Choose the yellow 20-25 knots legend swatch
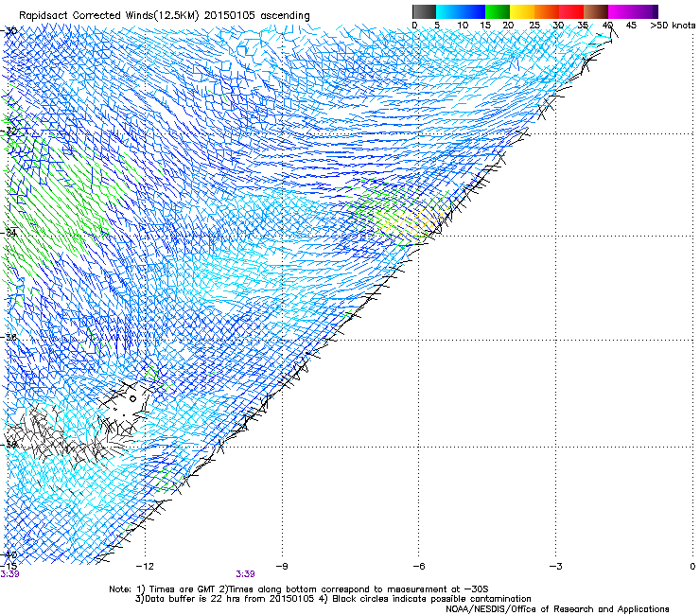Image resolution: width=700 pixels, height=615 pixels. [521, 11]
